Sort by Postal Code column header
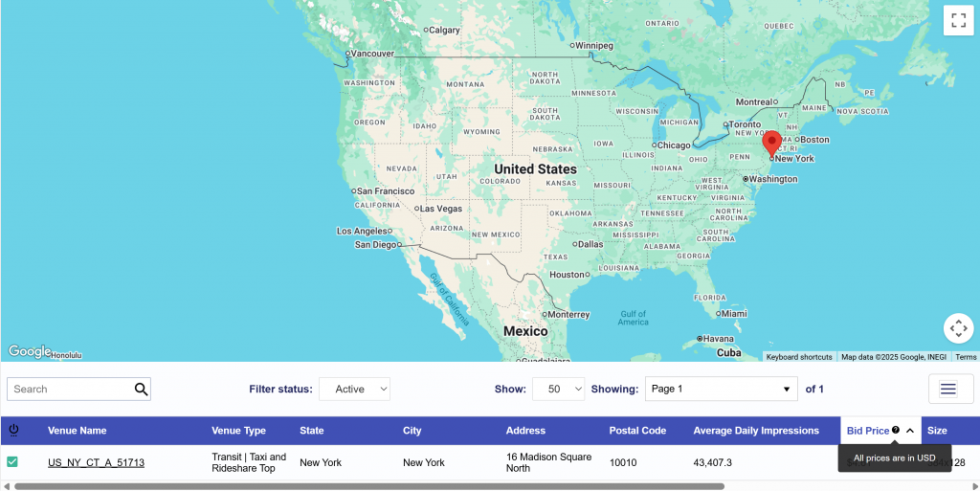This screenshot has height=491, width=980. pos(637,431)
